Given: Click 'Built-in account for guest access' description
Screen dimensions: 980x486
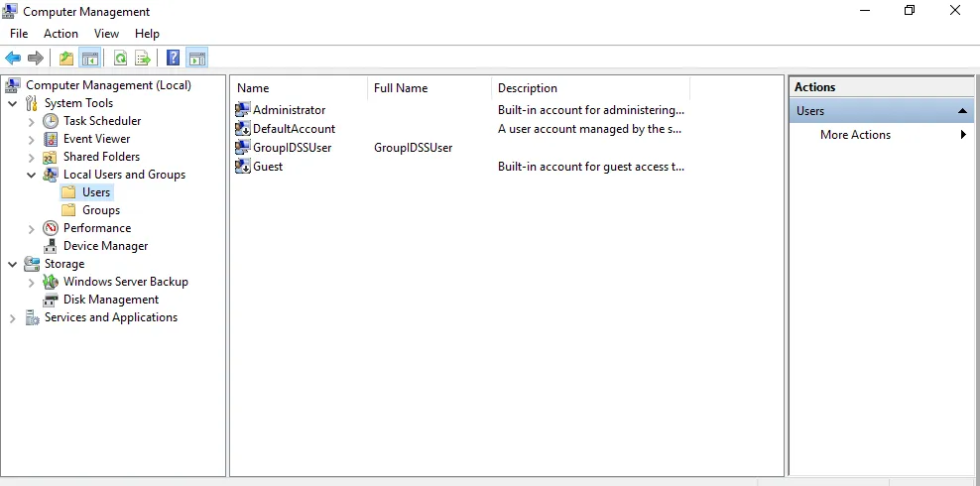Looking at the screenshot, I should tap(591, 167).
